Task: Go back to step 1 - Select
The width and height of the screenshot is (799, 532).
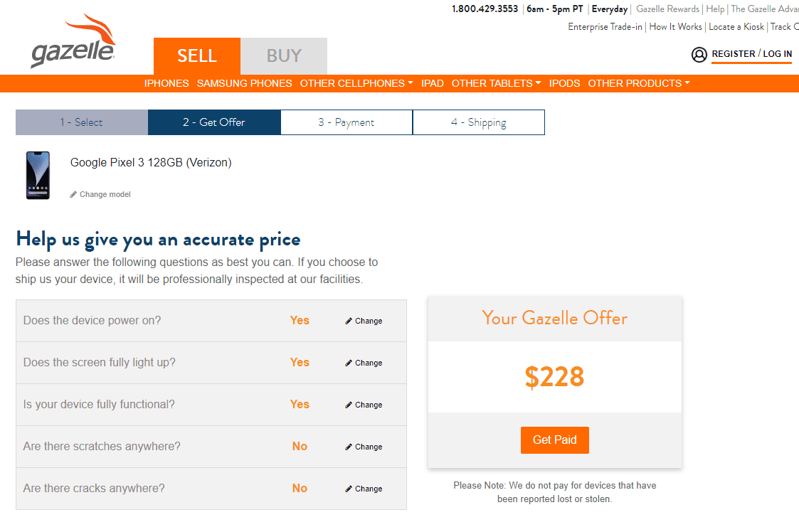Action: pos(82,122)
